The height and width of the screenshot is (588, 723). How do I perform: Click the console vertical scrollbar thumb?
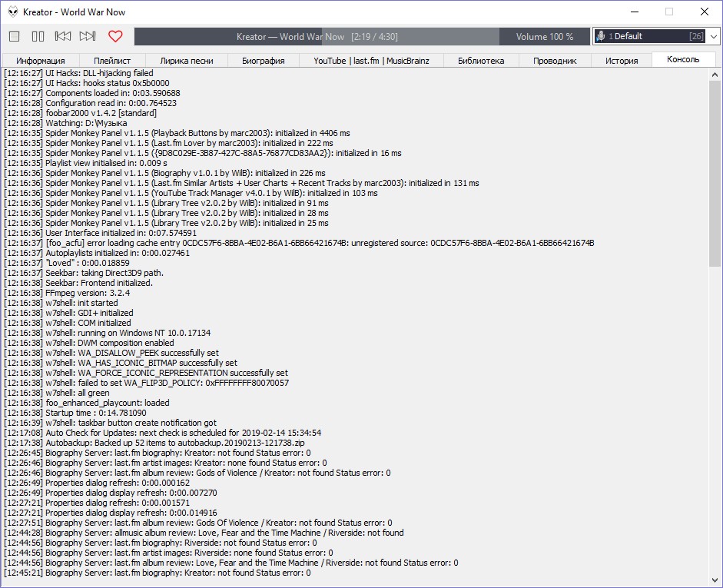tap(715, 173)
